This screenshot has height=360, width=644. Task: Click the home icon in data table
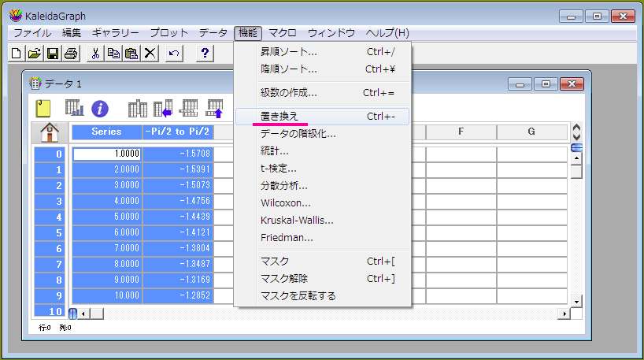(50, 132)
